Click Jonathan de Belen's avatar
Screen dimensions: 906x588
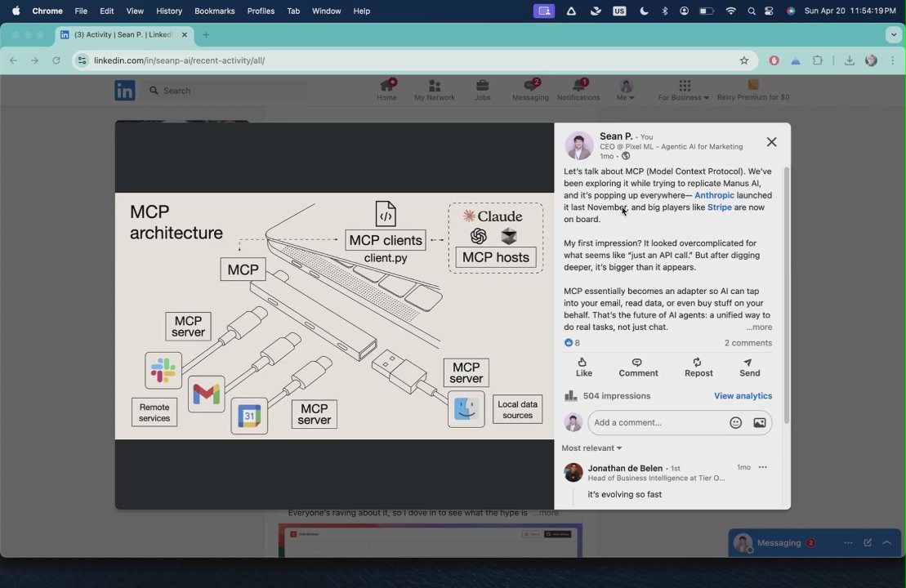[x=574, y=473]
